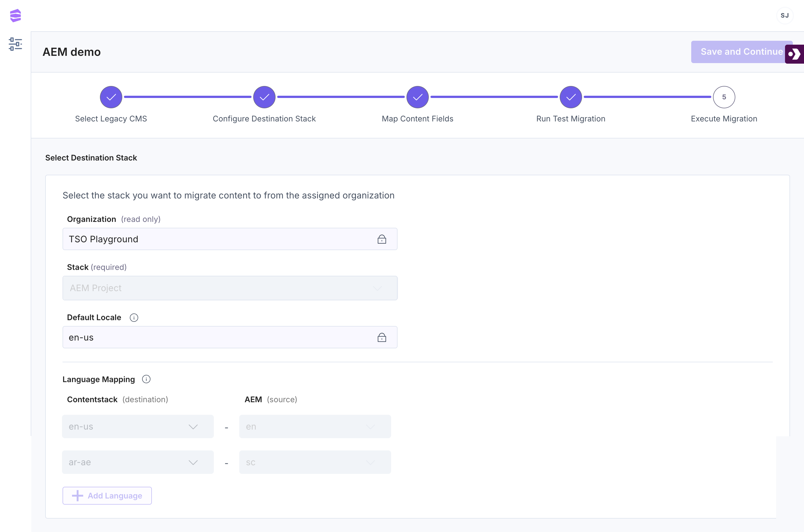Click the purple arrow widget at right edge

click(x=795, y=54)
